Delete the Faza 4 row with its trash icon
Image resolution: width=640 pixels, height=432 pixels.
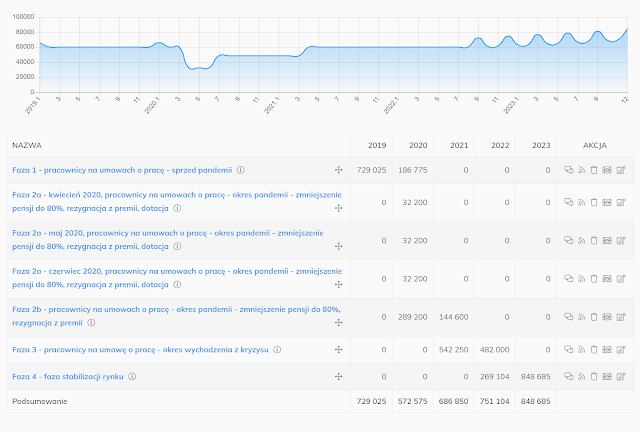[x=594, y=376]
